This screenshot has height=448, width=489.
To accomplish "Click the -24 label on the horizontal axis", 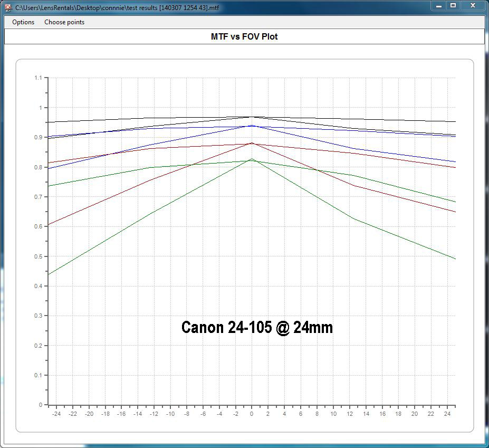I will point(56,414).
